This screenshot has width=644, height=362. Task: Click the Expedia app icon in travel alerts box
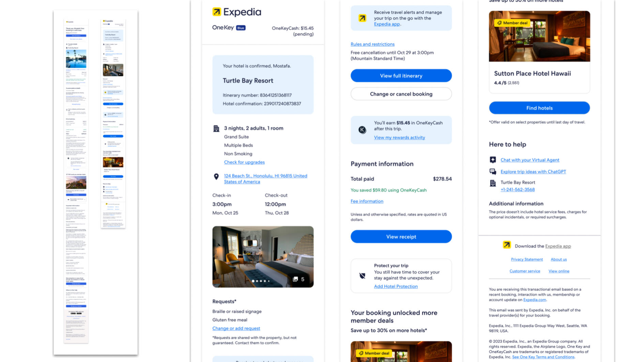click(x=362, y=18)
